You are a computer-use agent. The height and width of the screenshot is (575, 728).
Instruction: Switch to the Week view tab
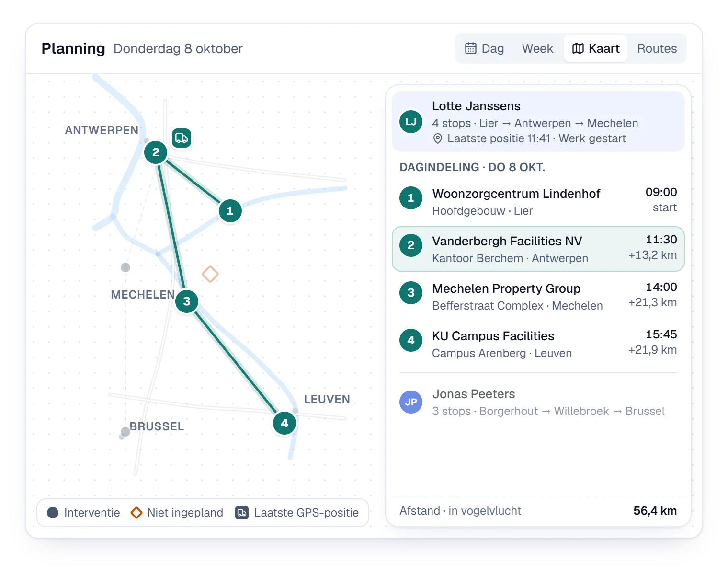[x=537, y=48]
